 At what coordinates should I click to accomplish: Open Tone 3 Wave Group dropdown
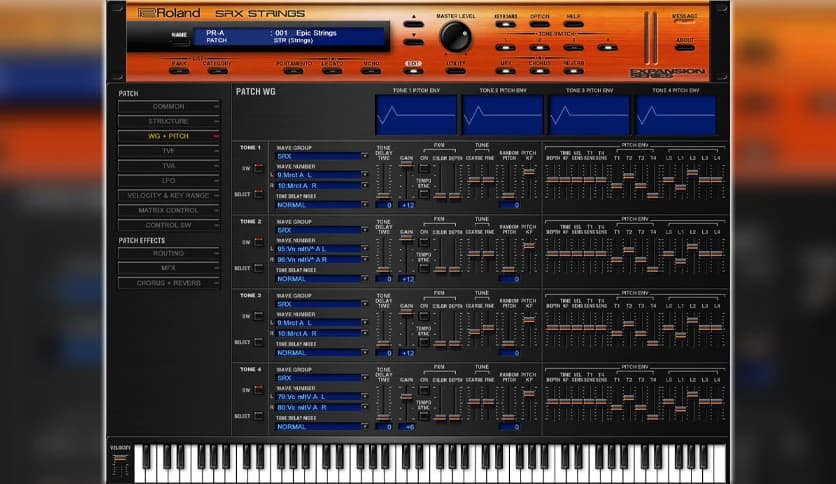(x=321, y=304)
